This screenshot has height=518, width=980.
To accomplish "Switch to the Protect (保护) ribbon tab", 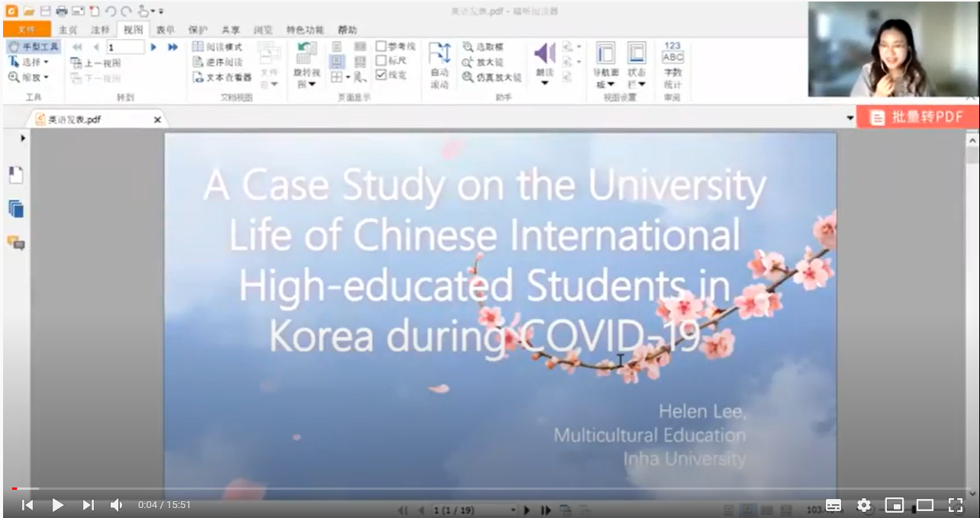I will point(198,30).
